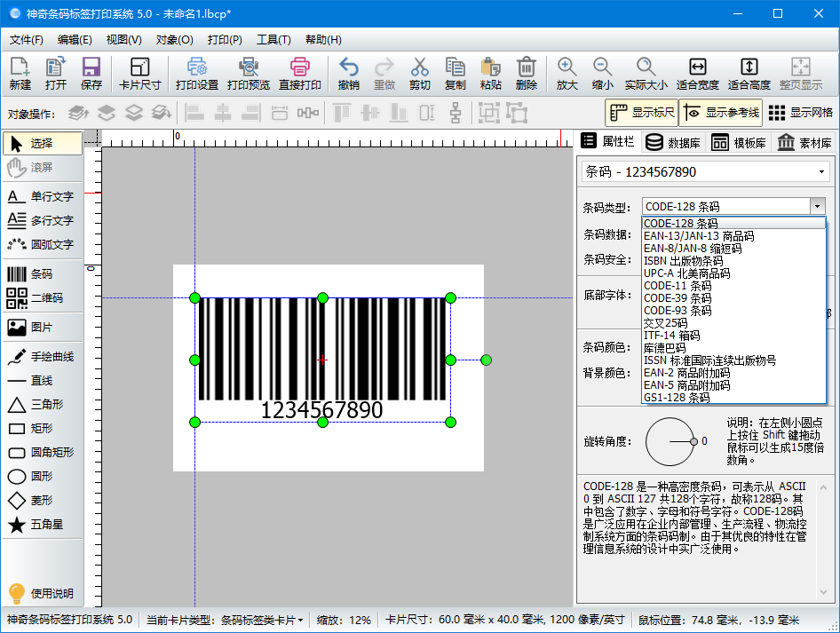This screenshot has width=840, height=633.
Task: Click 直接打印 direct print icon
Action: [x=300, y=74]
